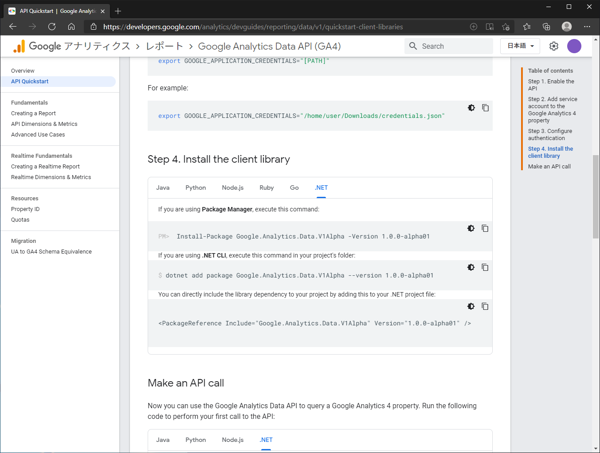This screenshot has width=600, height=453.
Task: Open Fundamentals section in sidebar
Action: (29, 103)
